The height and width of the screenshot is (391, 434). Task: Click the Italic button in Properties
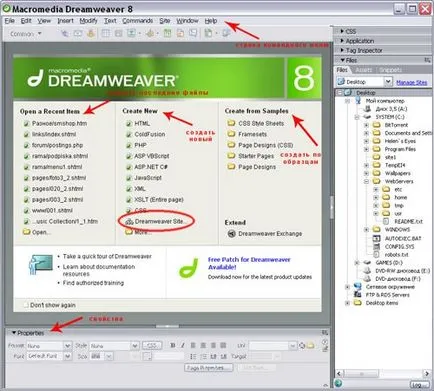point(182,345)
